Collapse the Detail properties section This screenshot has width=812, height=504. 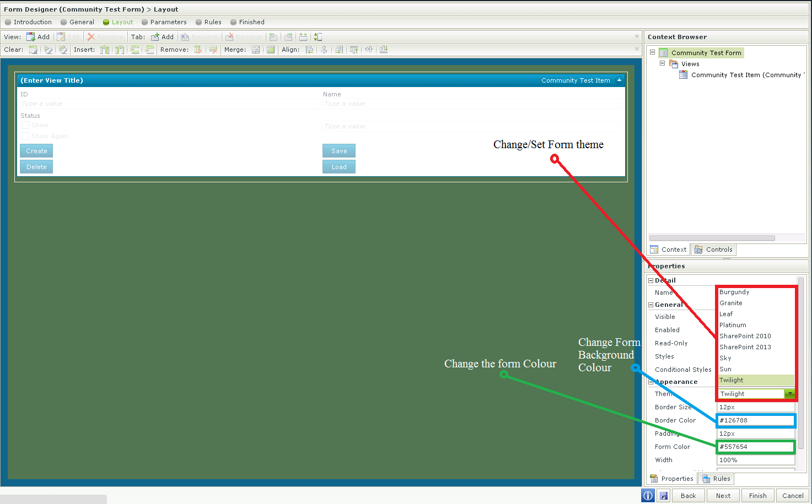point(650,280)
